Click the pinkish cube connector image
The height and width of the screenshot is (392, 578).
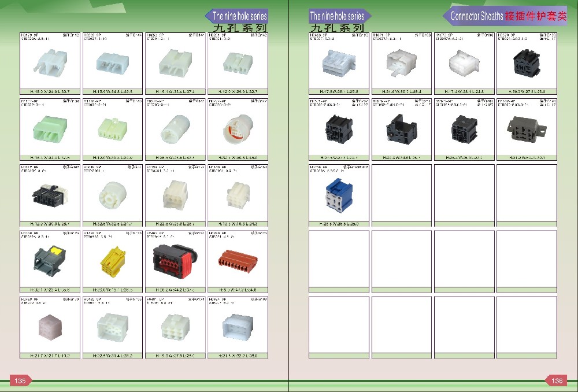50,326
